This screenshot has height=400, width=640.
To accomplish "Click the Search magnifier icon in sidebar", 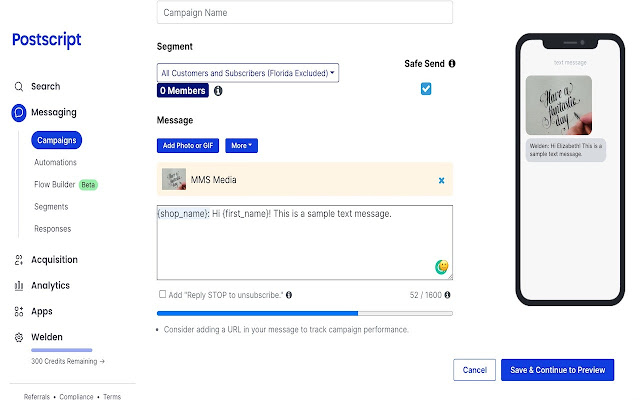I will coord(18,87).
